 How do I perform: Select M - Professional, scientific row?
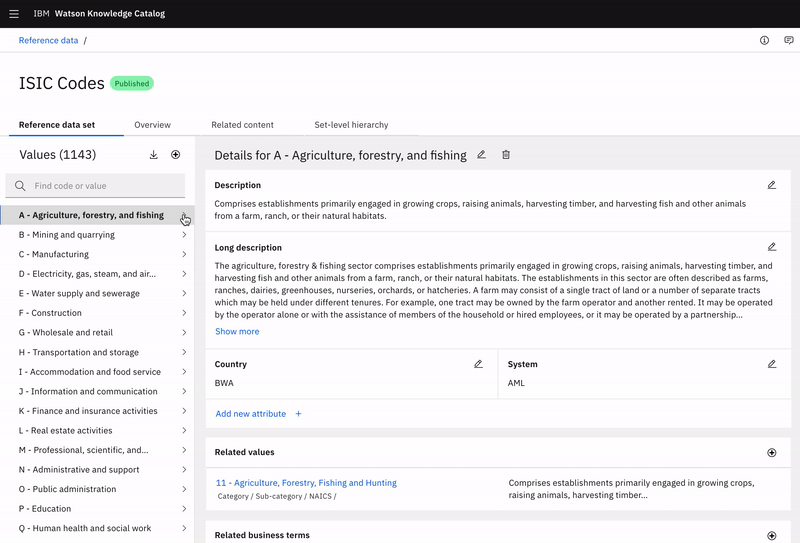[x=97, y=450]
